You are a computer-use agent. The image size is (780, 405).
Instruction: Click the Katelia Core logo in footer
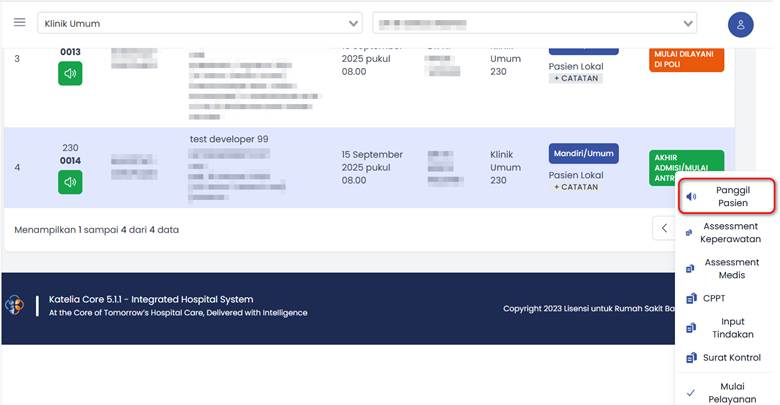14,305
